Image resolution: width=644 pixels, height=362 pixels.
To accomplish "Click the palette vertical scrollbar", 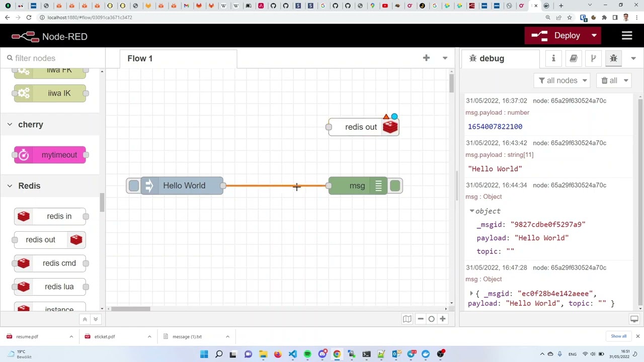I will tap(102, 203).
